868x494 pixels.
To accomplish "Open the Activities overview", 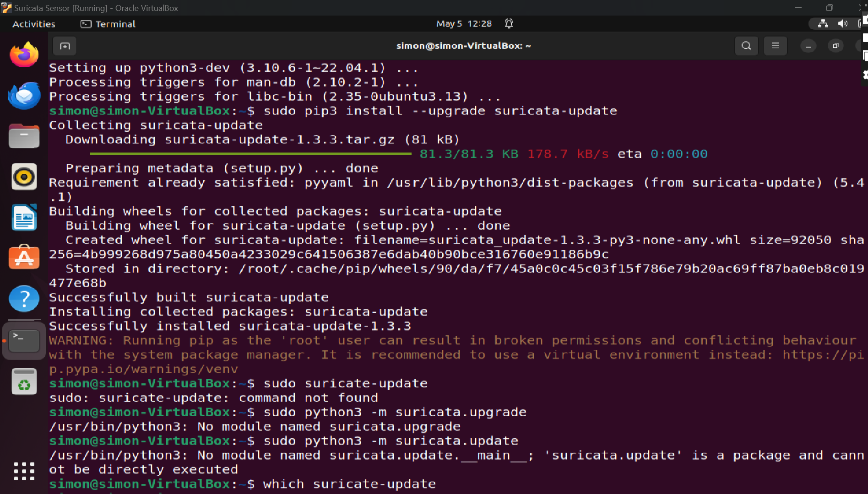I will click(x=34, y=24).
